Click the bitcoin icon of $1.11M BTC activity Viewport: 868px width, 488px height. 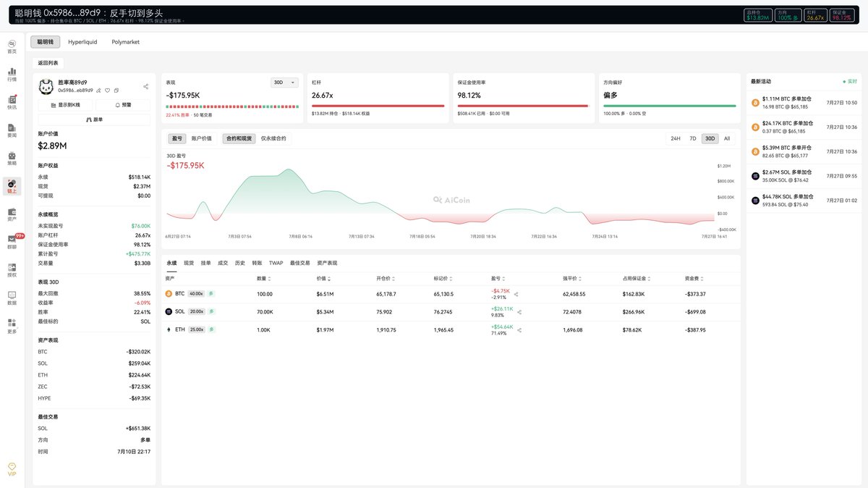[x=756, y=102]
